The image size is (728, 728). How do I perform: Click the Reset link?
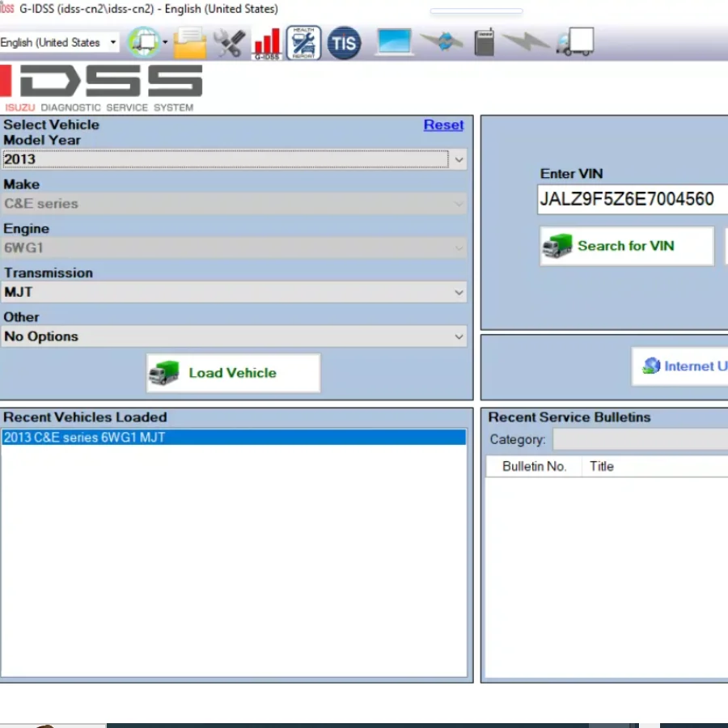[x=443, y=125]
